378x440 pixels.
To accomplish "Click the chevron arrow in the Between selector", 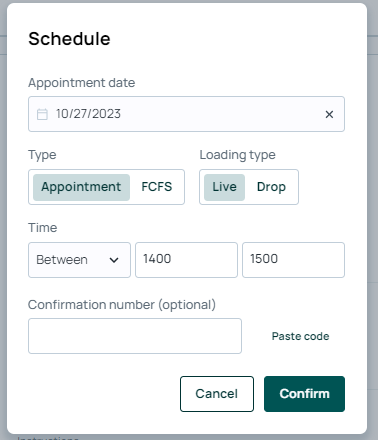I will pos(114,260).
